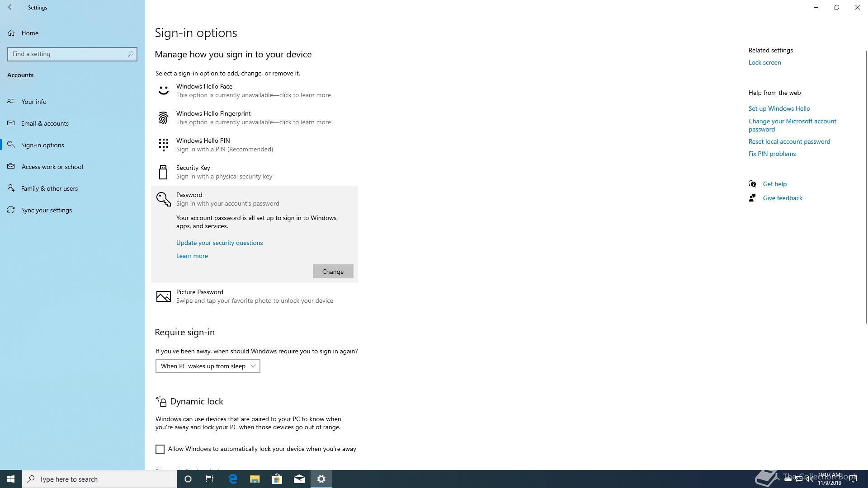The width and height of the screenshot is (868, 488).
Task: Open File Explorer from taskbar
Action: [x=255, y=479]
